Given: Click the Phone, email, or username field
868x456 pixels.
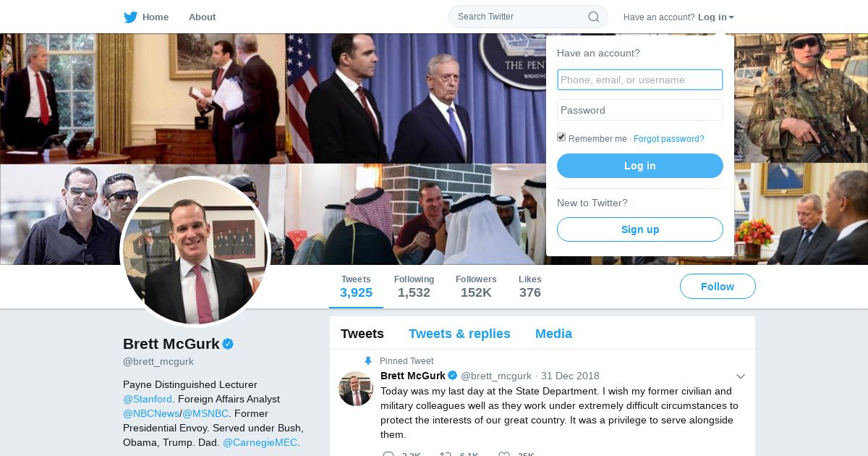Looking at the screenshot, I should (x=640, y=80).
